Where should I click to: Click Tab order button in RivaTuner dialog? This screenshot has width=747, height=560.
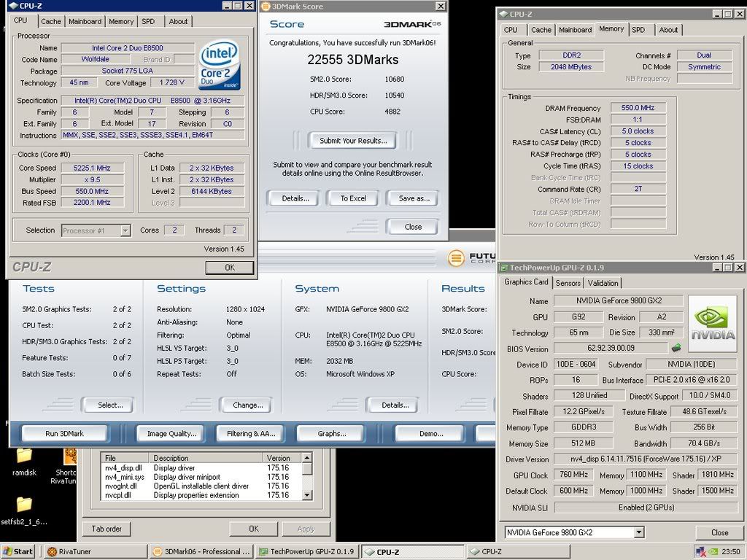pyautogui.click(x=107, y=529)
